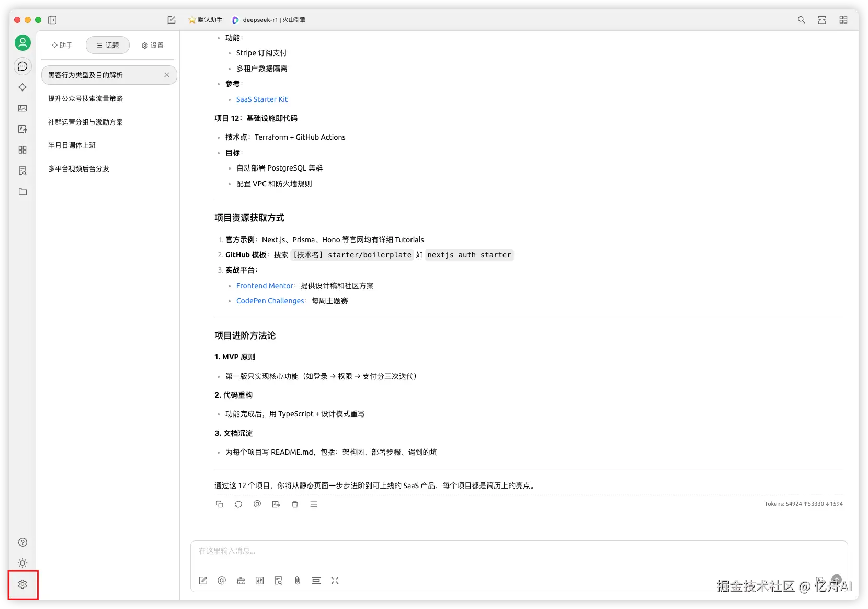The height and width of the screenshot is (609, 868).
Task: Toggle the message width icon in the top bar
Action: click(x=822, y=20)
